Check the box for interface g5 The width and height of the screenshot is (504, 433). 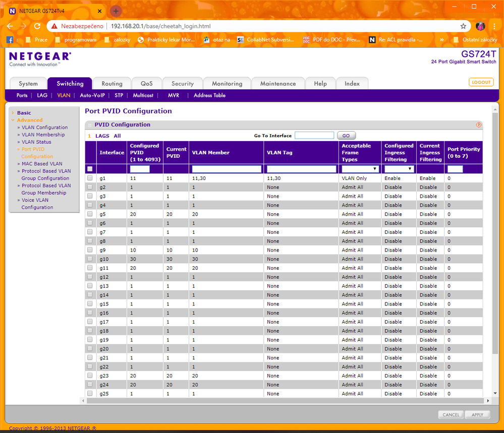(x=90, y=214)
